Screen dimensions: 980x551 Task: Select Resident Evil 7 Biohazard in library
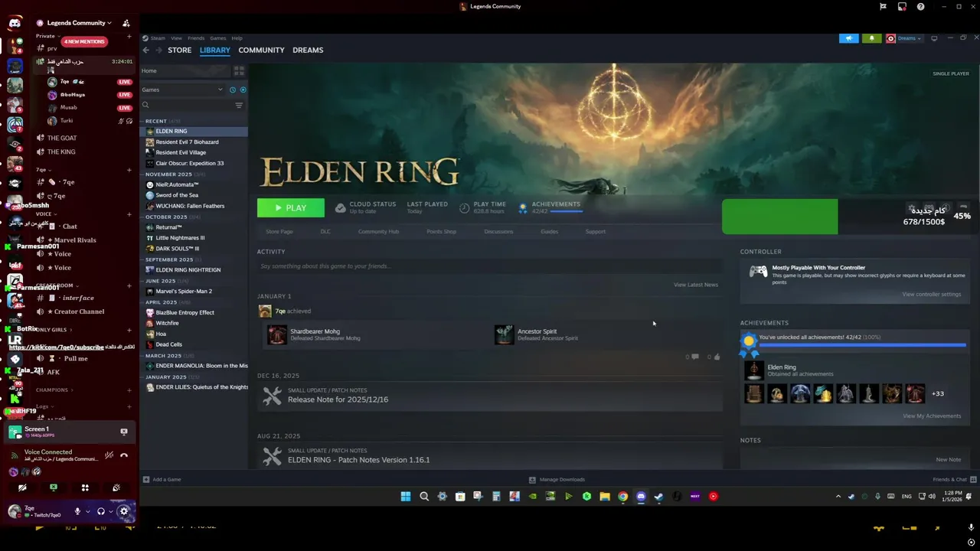pos(187,142)
